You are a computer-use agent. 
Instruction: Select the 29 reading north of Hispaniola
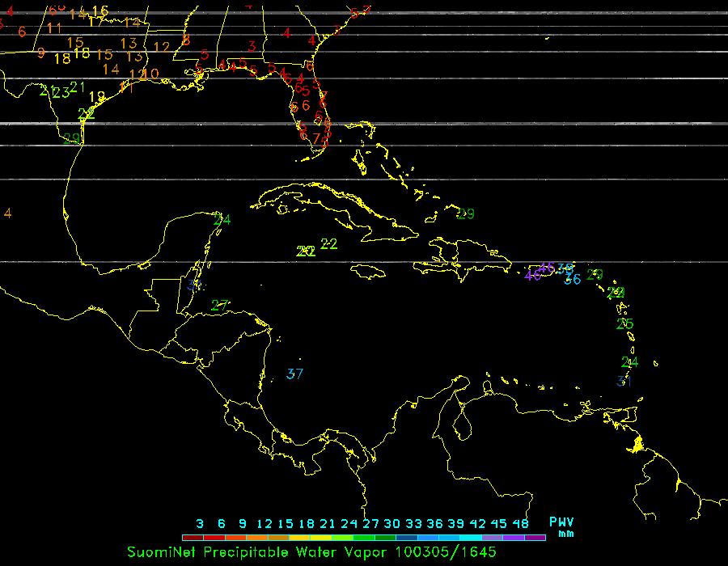coord(465,214)
